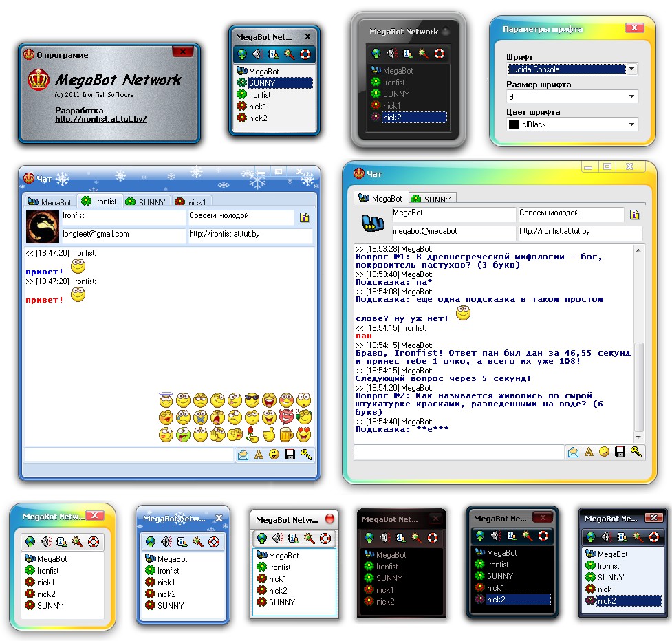Viewport: 672px width, 641px height.
Task: Click magic wand icon in the small snowflake contact window
Action: (198, 542)
